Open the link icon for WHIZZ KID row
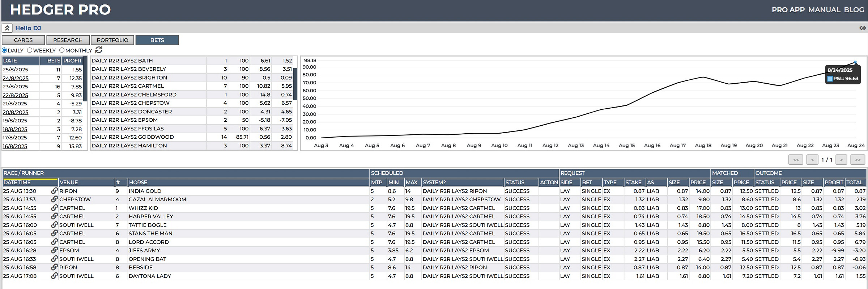868x289 pixels. pyautogui.click(x=54, y=208)
